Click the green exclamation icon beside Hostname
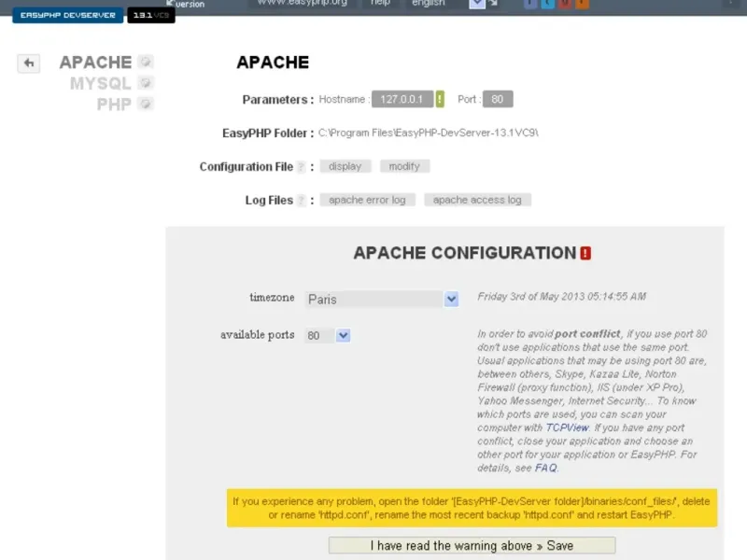 440,99
